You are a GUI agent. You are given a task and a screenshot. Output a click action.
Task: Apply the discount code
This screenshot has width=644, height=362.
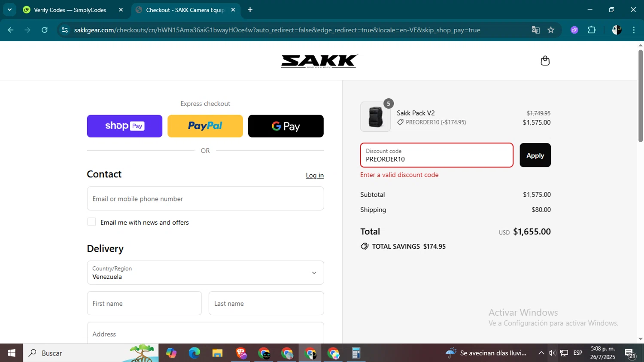coord(535,155)
